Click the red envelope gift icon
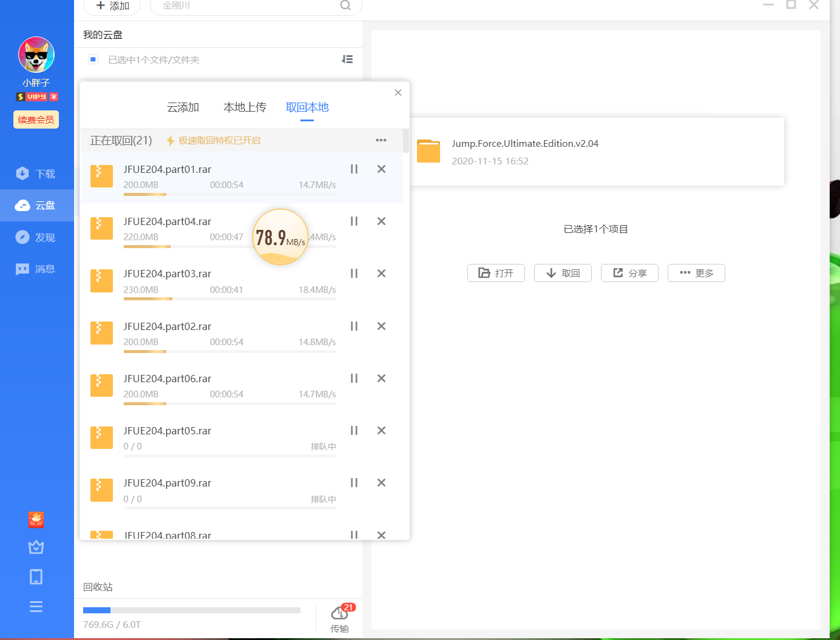This screenshot has width=840, height=640. (36, 520)
